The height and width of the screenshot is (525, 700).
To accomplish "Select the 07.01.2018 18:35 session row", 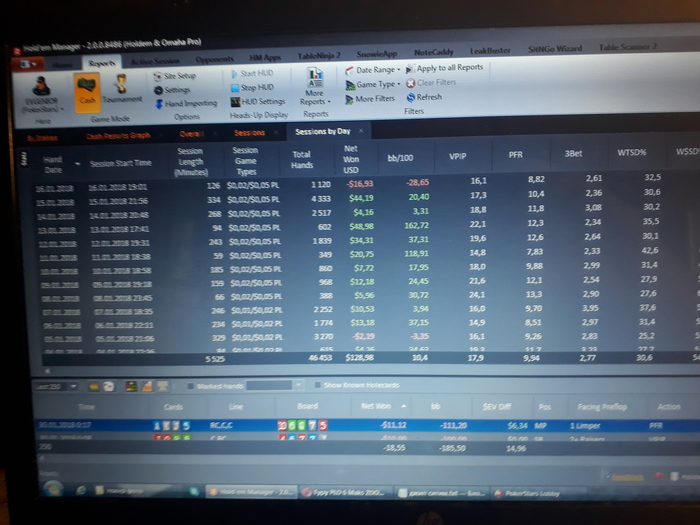I will (366, 309).
